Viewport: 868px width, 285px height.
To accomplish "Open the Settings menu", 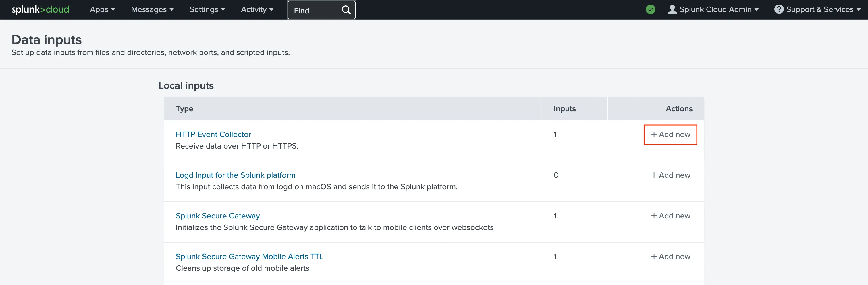I will pos(207,9).
